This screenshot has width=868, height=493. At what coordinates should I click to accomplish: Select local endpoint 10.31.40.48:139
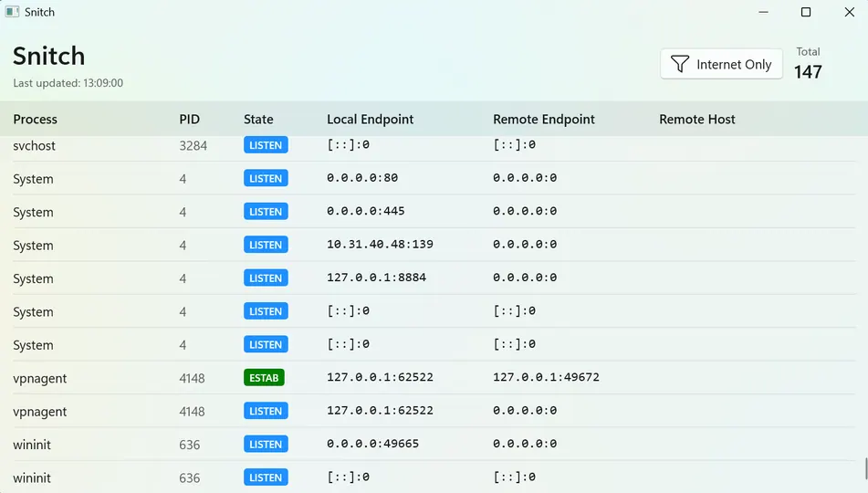click(380, 245)
